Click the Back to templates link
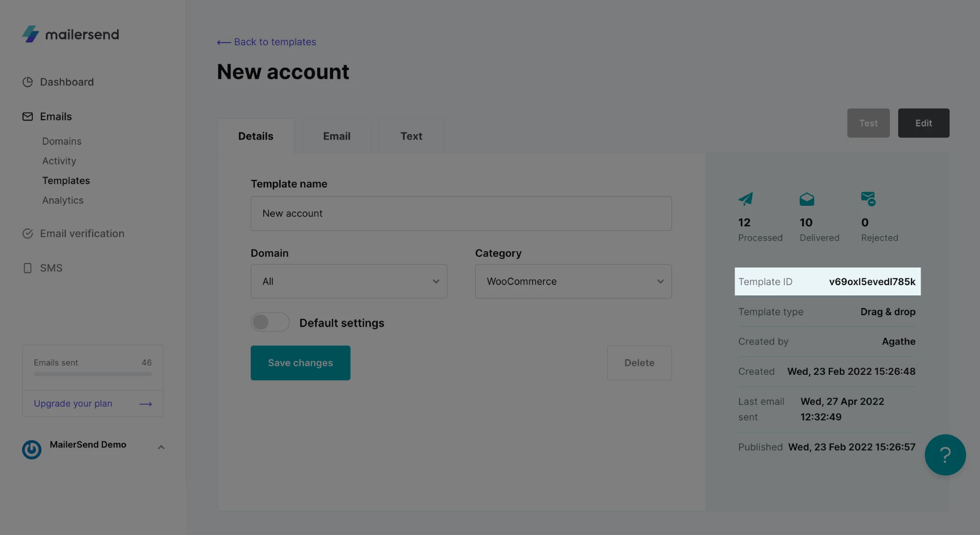 click(267, 42)
